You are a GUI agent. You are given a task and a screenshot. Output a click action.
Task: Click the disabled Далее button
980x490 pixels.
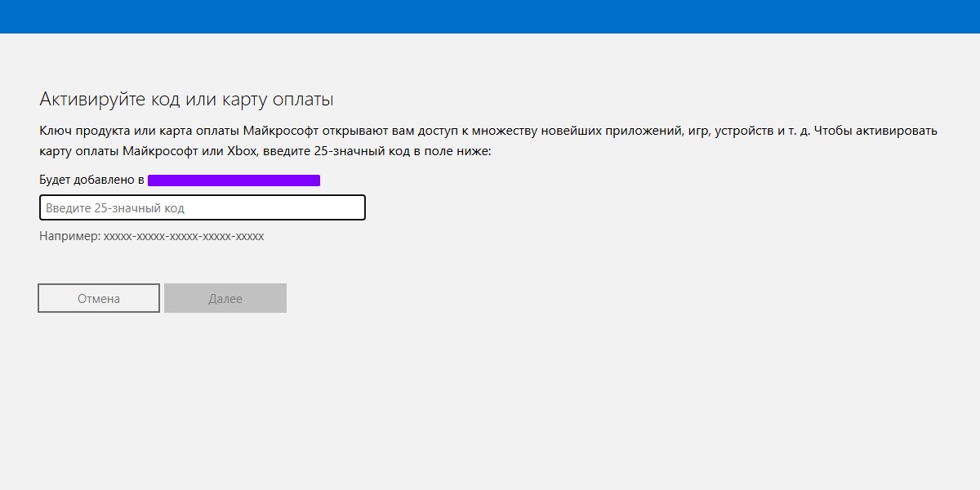click(225, 297)
